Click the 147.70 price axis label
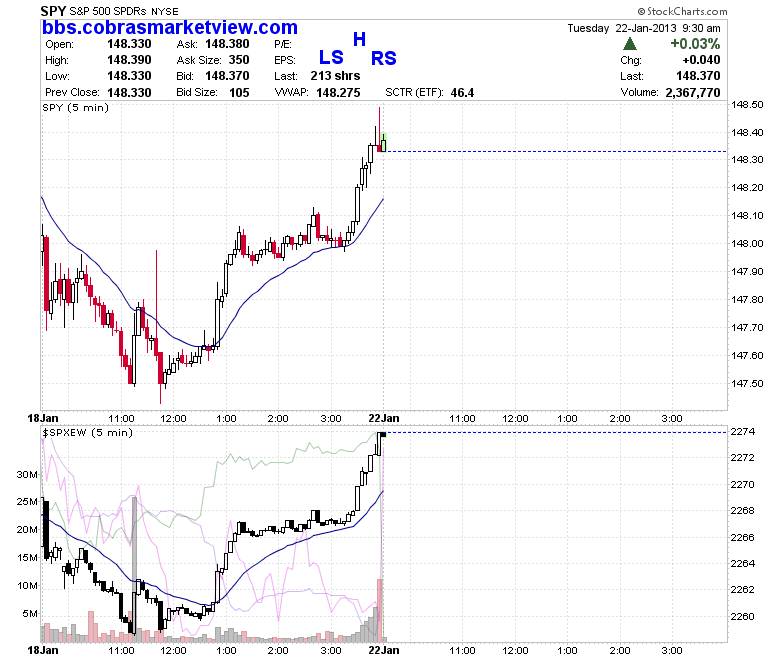780x659 pixels. pos(747,327)
